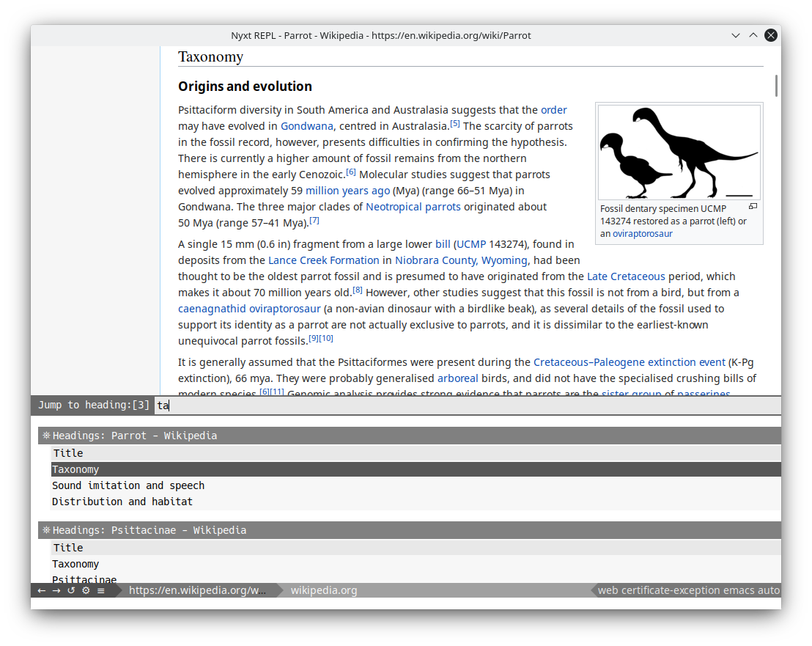Close the Nyxt window
812x646 pixels.
pos(770,35)
